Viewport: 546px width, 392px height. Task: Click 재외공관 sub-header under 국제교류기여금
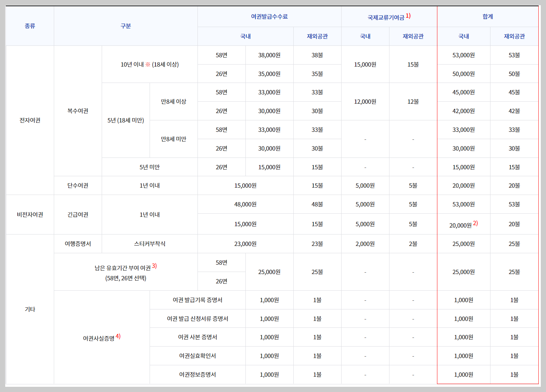point(413,36)
